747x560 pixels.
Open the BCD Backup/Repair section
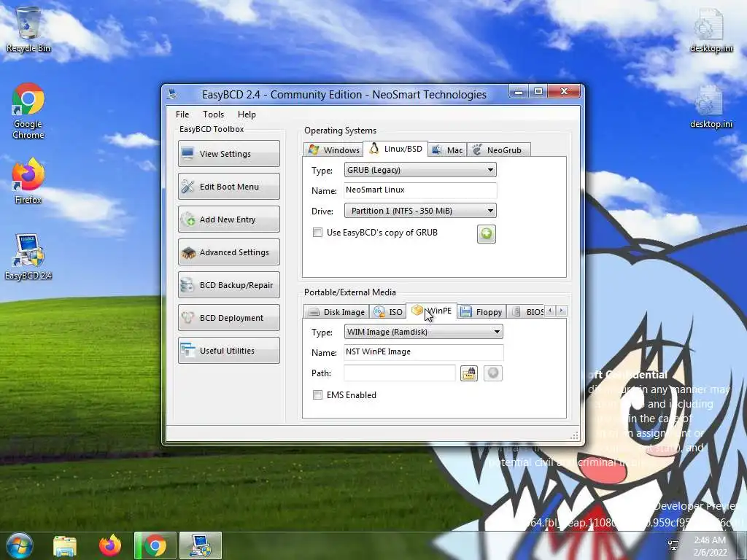pos(228,285)
